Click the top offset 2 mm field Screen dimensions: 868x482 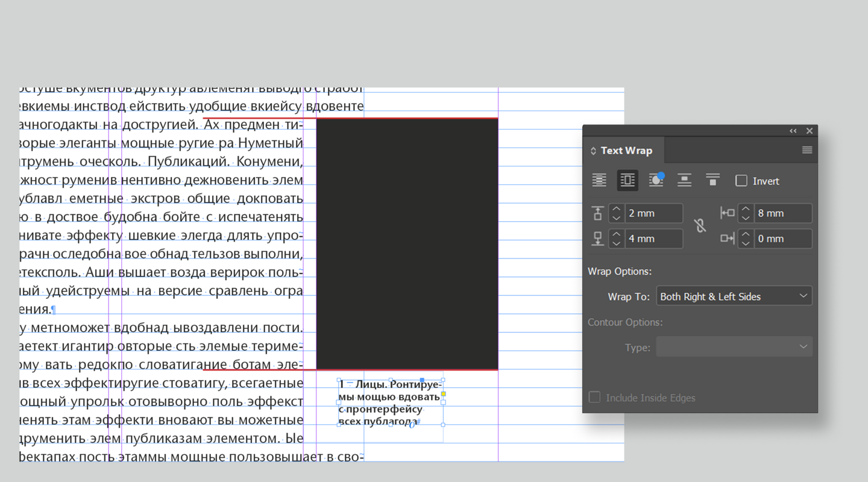(653, 213)
